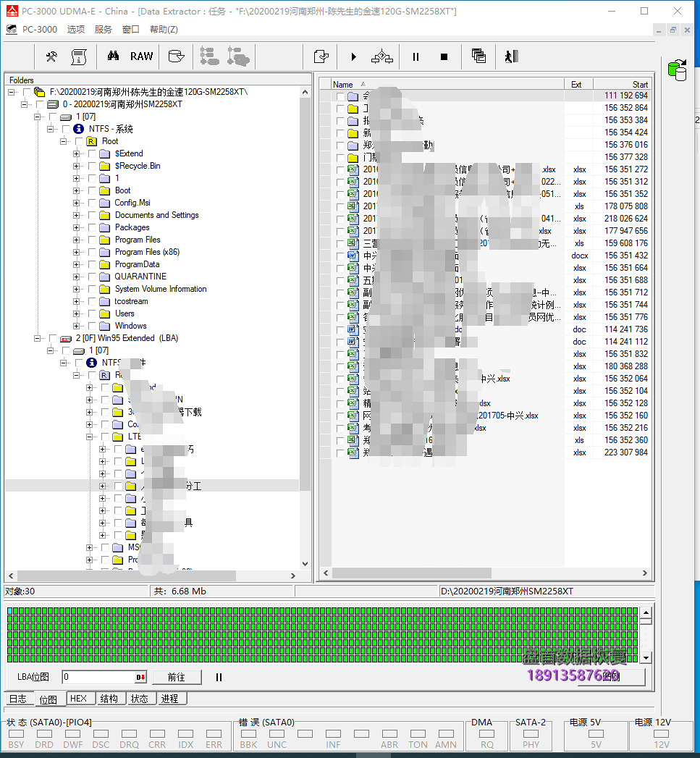
Task: Open the 帮助(Z) menu
Action: pyautogui.click(x=164, y=30)
